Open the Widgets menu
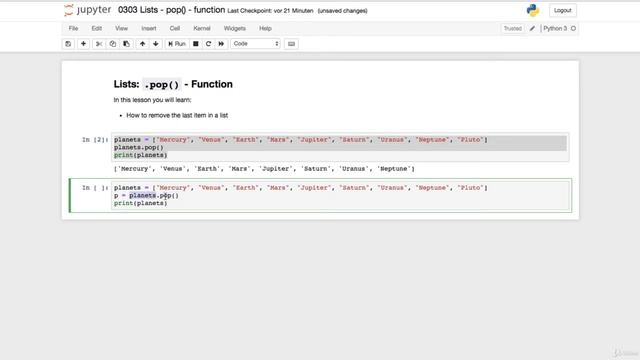Image resolution: width=640 pixels, height=360 pixels. click(x=235, y=29)
